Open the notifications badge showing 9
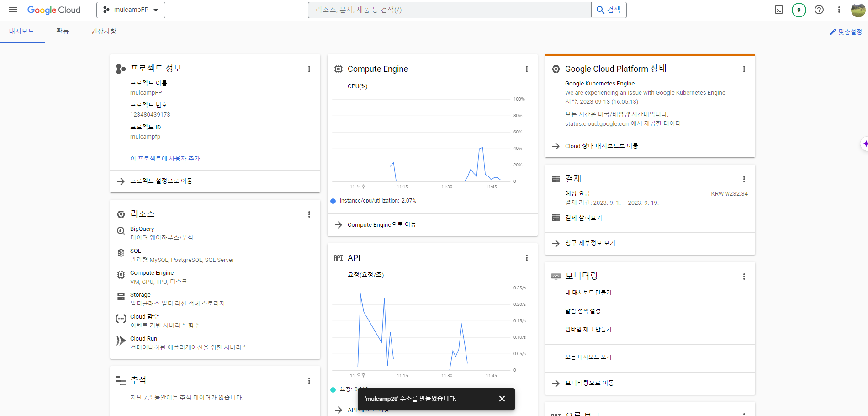Viewport: 868px width, 416px height. [799, 10]
